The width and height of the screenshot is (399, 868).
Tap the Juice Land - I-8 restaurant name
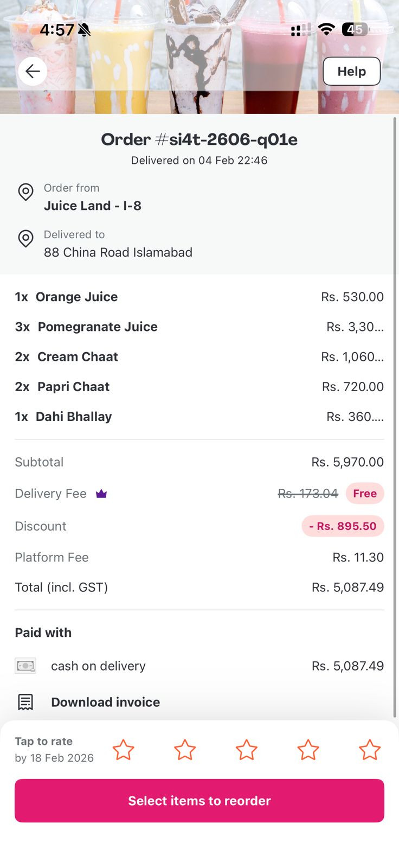[93, 206]
